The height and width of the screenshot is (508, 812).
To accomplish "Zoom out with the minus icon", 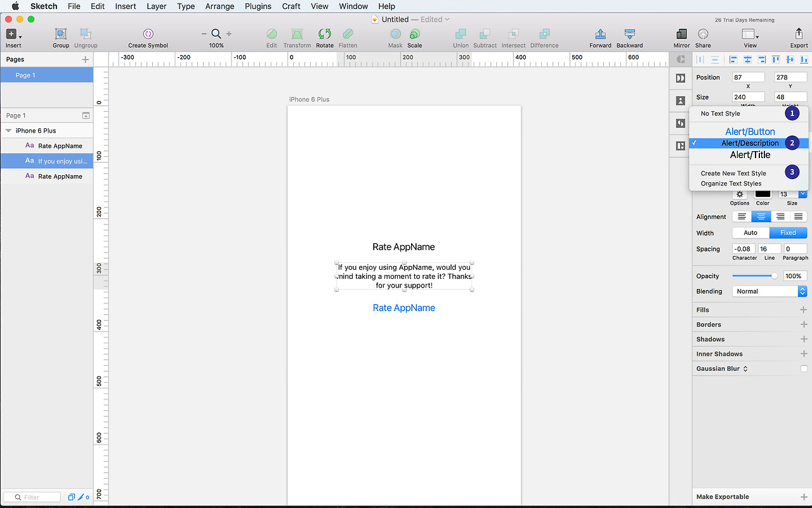I will coord(204,34).
